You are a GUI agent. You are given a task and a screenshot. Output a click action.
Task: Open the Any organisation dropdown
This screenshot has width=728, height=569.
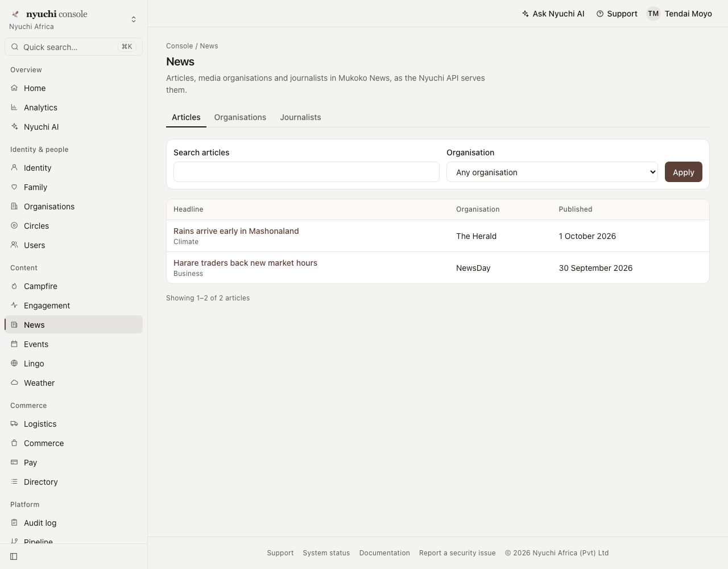click(552, 172)
